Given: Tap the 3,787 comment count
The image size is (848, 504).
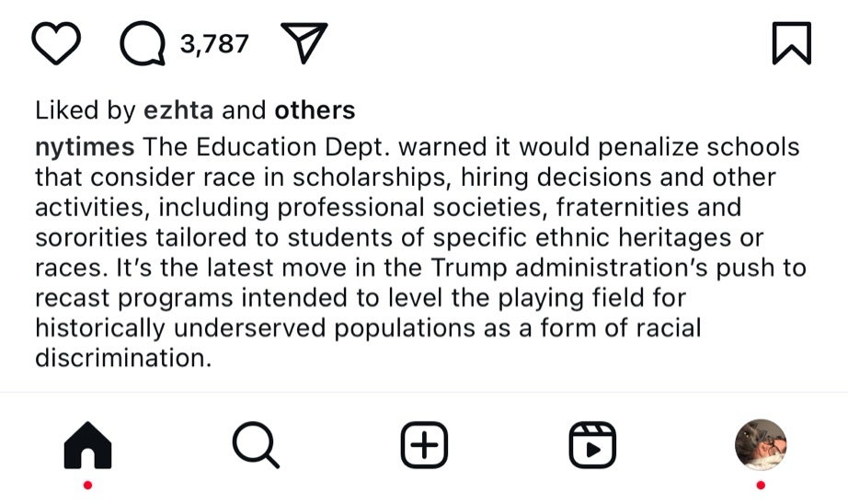Looking at the screenshot, I should pos(213,43).
